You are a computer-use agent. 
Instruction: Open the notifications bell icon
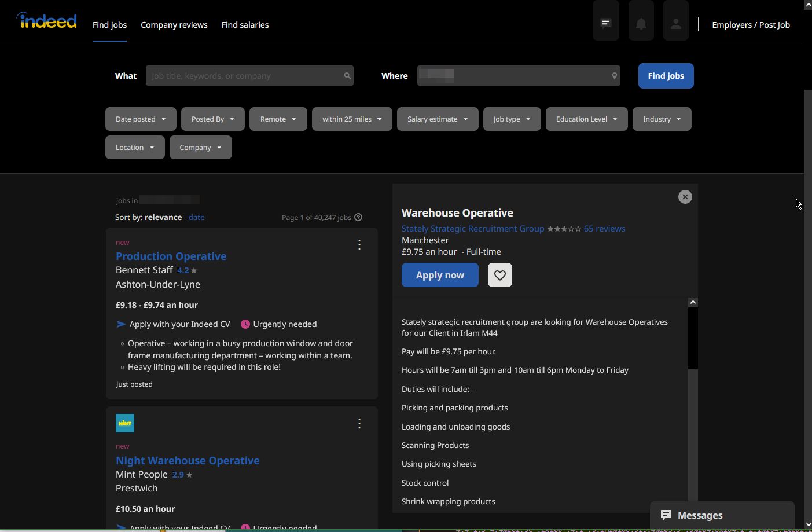(641, 23)
